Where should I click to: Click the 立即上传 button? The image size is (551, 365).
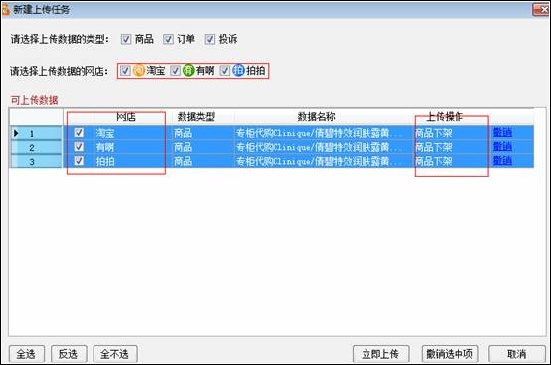(381, 354)
